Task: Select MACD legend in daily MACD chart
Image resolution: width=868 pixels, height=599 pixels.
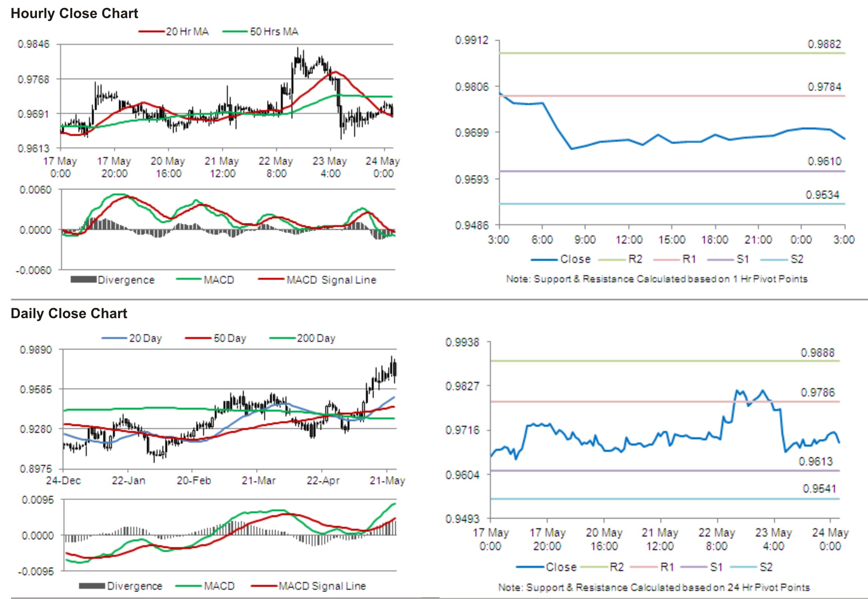Action: (205, 586)
